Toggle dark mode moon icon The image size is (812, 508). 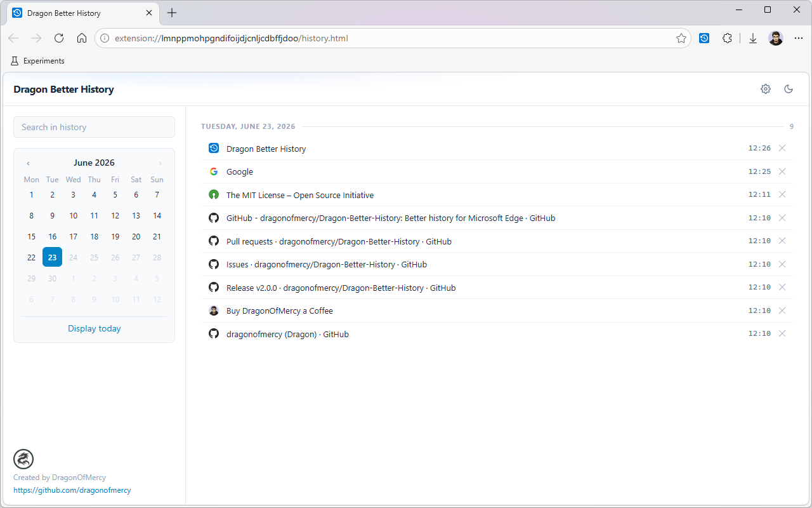[x=789, y=89]
